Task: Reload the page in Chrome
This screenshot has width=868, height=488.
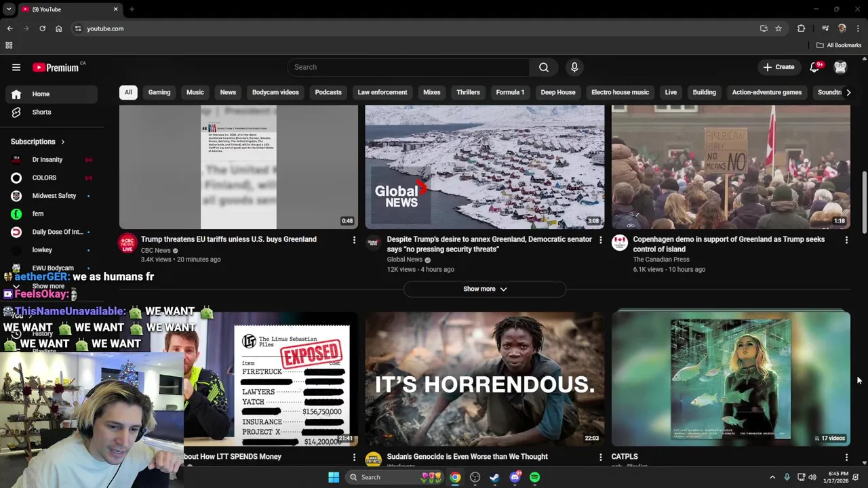Action: pos(42,28)
